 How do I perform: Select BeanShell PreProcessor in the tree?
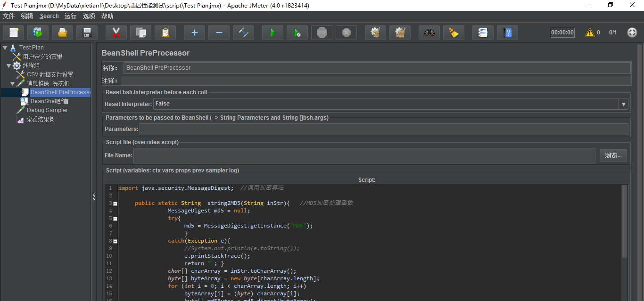click(60, 92)
